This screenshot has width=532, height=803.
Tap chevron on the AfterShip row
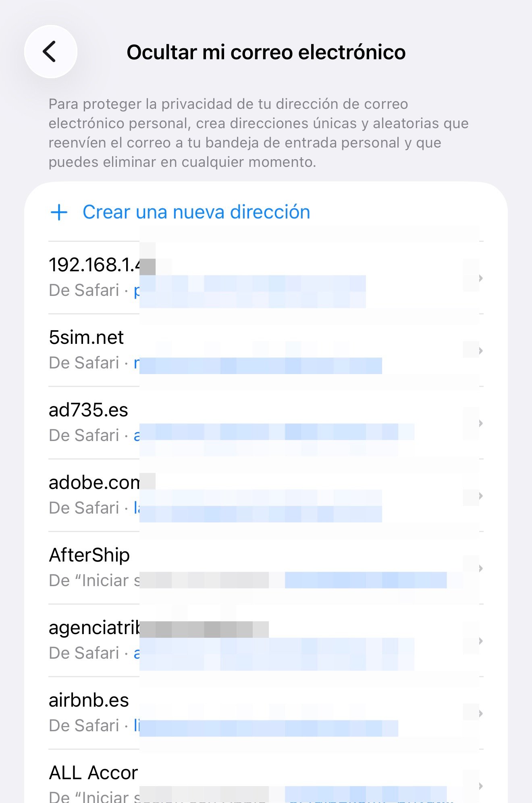tap(480, 568)
